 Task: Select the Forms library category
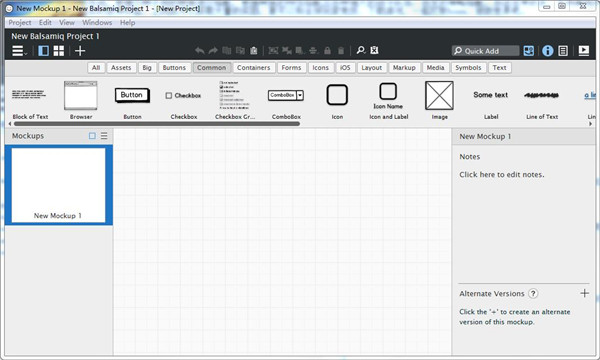[292, 68]
